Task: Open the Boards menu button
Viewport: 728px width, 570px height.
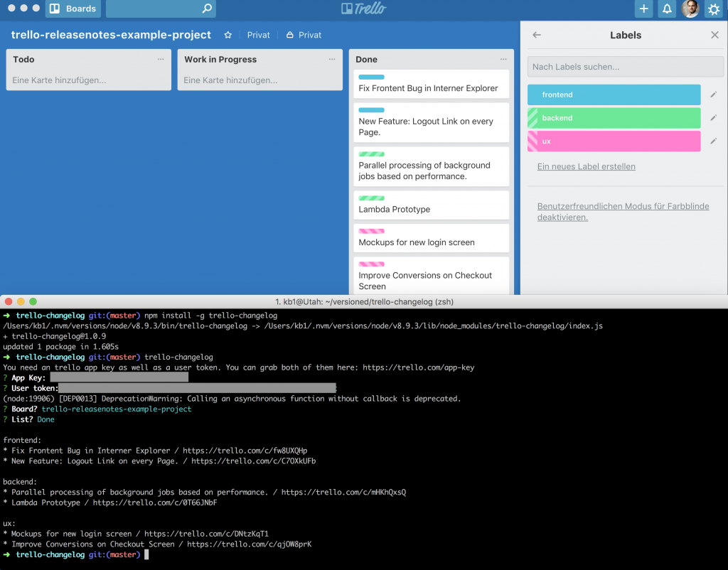Action: (73, 9)
